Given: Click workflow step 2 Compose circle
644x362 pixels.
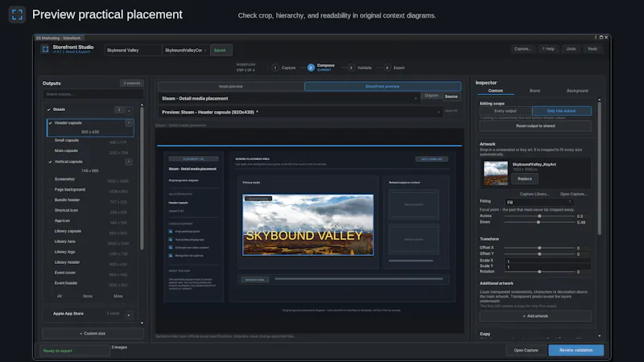Looking at the screenshot, I should coord(311,68).
